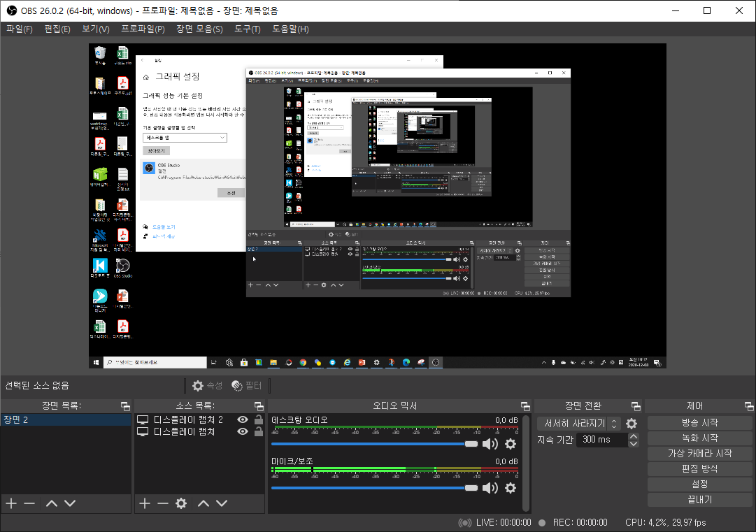Pop out the 제어 dock
The width and height of the screenshot is (756, 532).
click(x=749, y=406)
